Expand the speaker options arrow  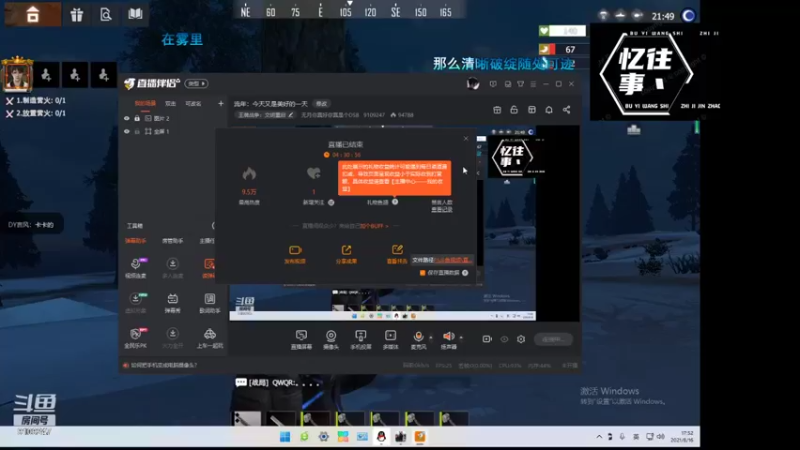(x=461, y=337)
